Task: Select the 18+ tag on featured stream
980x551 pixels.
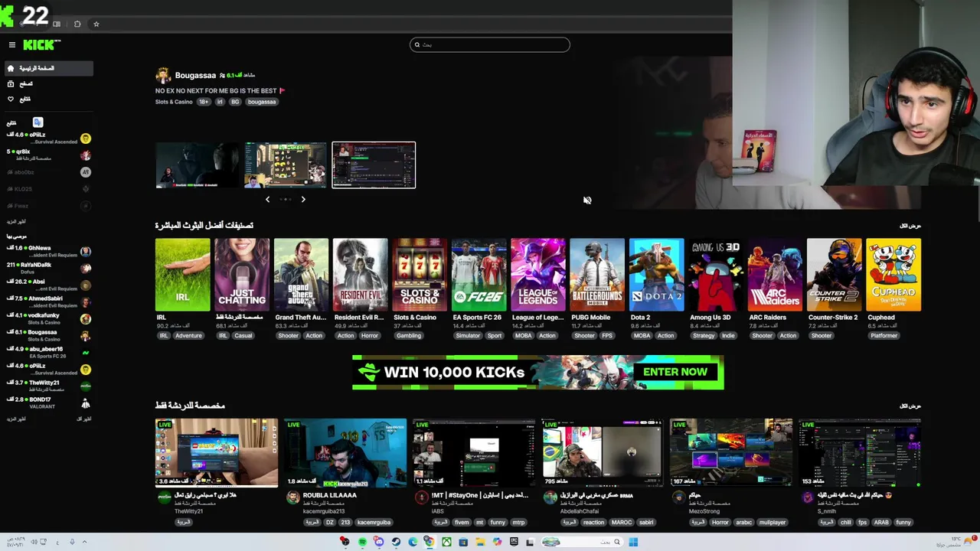Action: pyautogui.click(x=204, y=102)
